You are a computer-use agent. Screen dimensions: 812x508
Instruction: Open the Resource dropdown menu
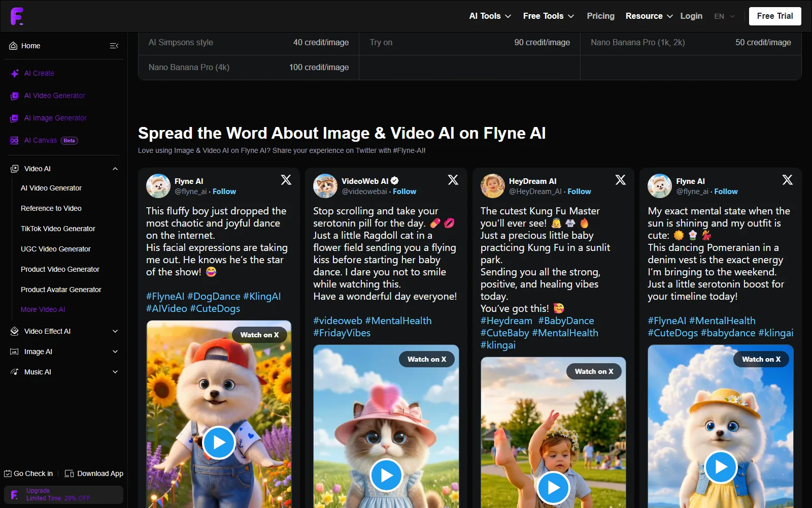click(649, 16)
